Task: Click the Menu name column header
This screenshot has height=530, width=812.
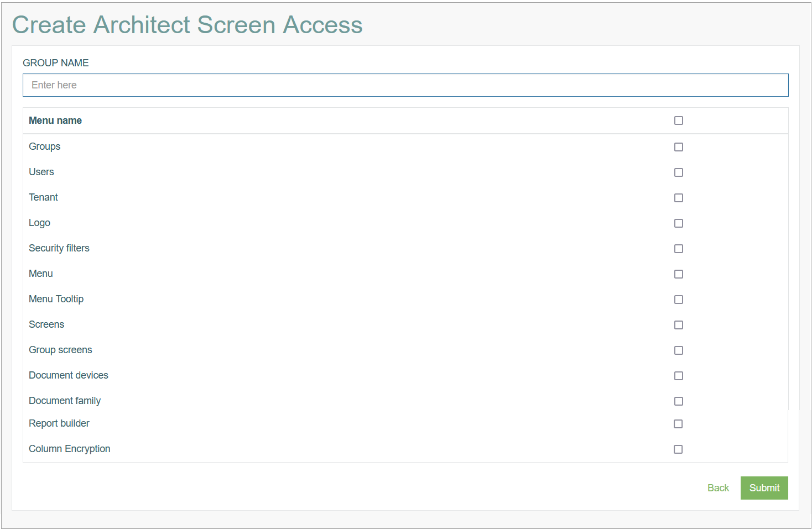Action: [55, 120]
